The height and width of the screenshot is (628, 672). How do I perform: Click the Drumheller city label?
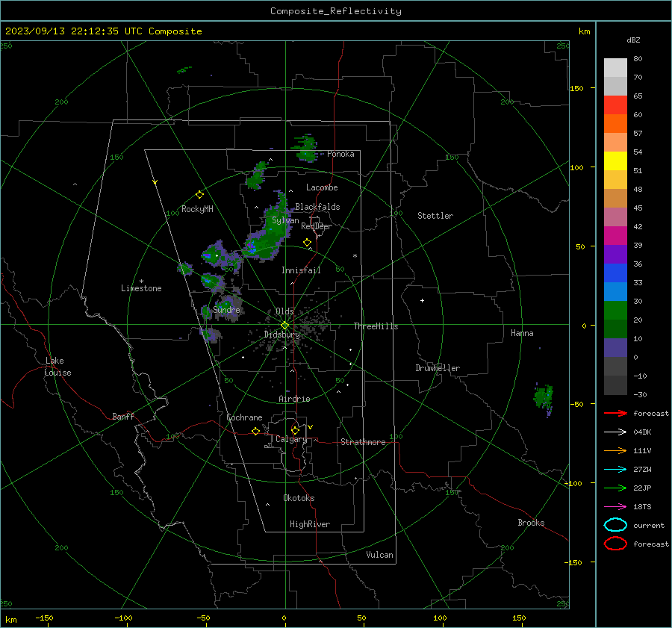point(438,368)
